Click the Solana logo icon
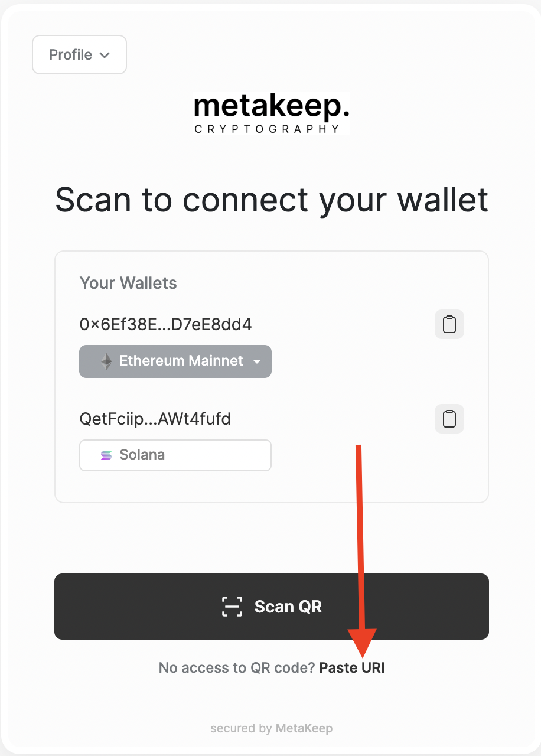The width and height of the screenshot is (541, 756). tap(106, 455)
